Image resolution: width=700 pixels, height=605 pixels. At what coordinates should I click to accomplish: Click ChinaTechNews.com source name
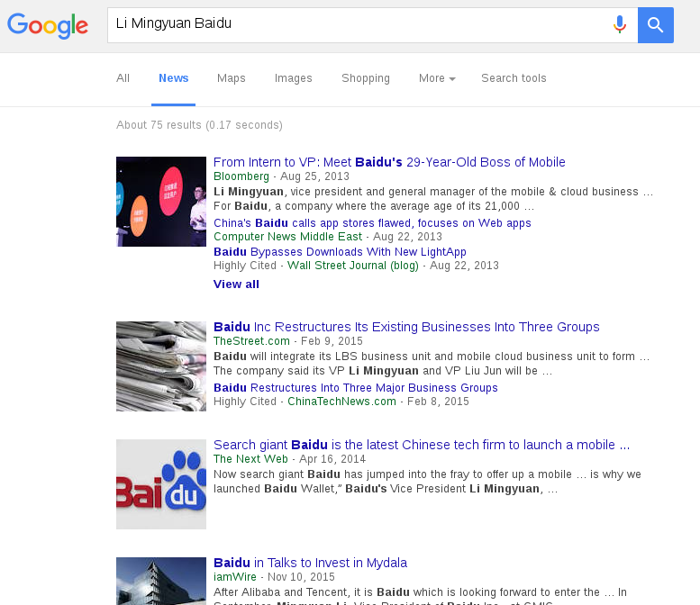[341, 402]
